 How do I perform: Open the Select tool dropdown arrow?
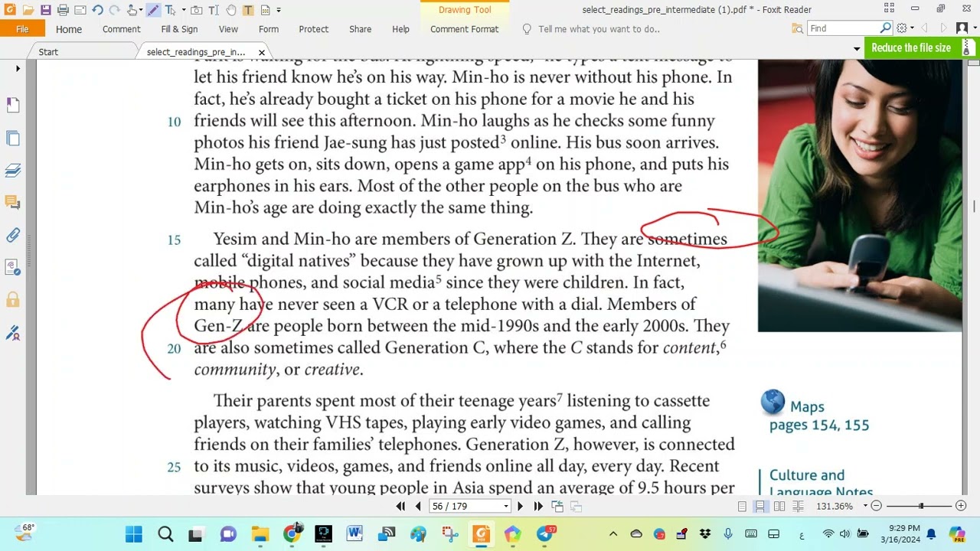tap(184, 10)
